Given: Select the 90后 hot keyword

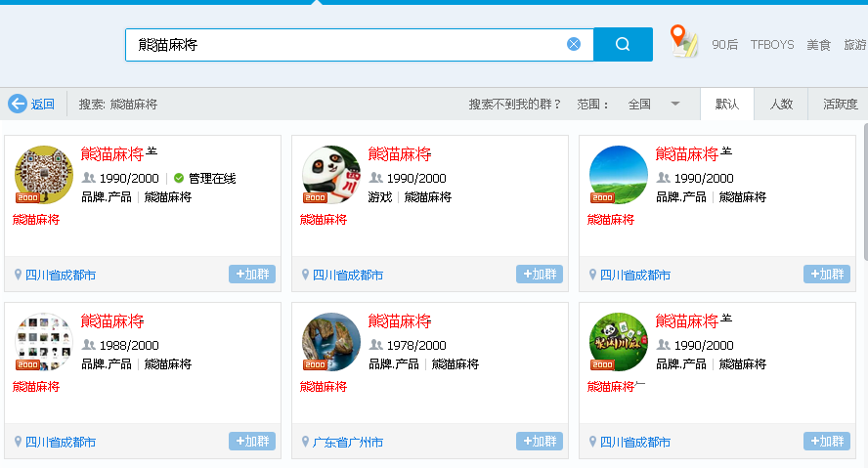Looking at the screenshot, I should pos(725,45).
